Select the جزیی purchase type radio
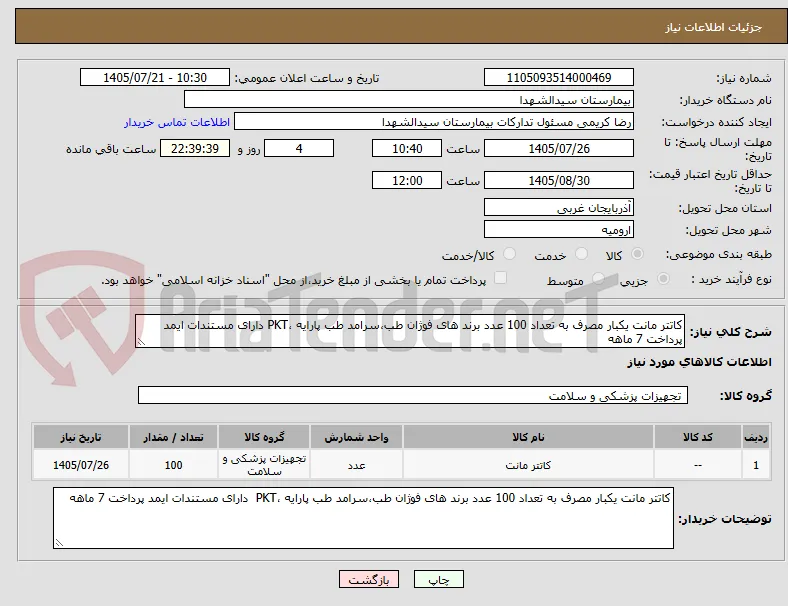 click(663, 279)
